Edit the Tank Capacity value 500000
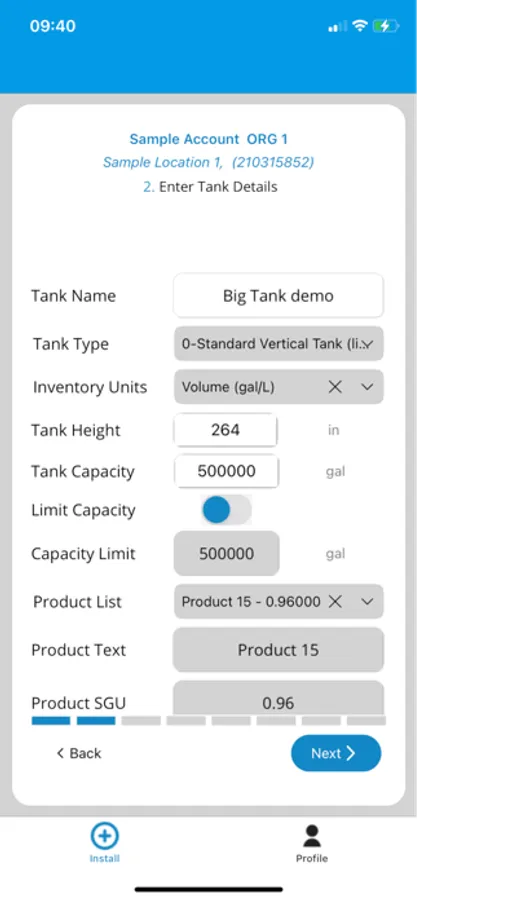The image size is (507, 900). 227,471
